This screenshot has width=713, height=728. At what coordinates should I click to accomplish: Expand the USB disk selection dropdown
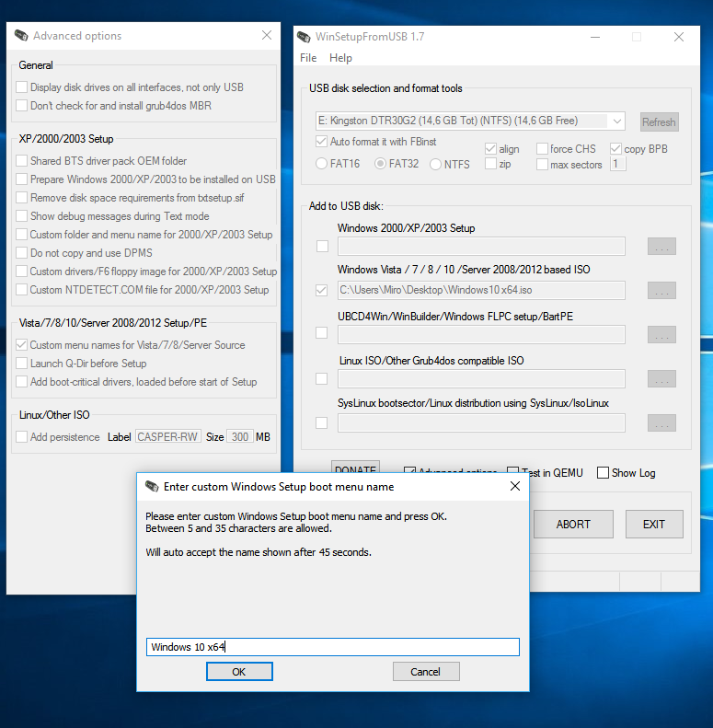click(x=617, y=121)
